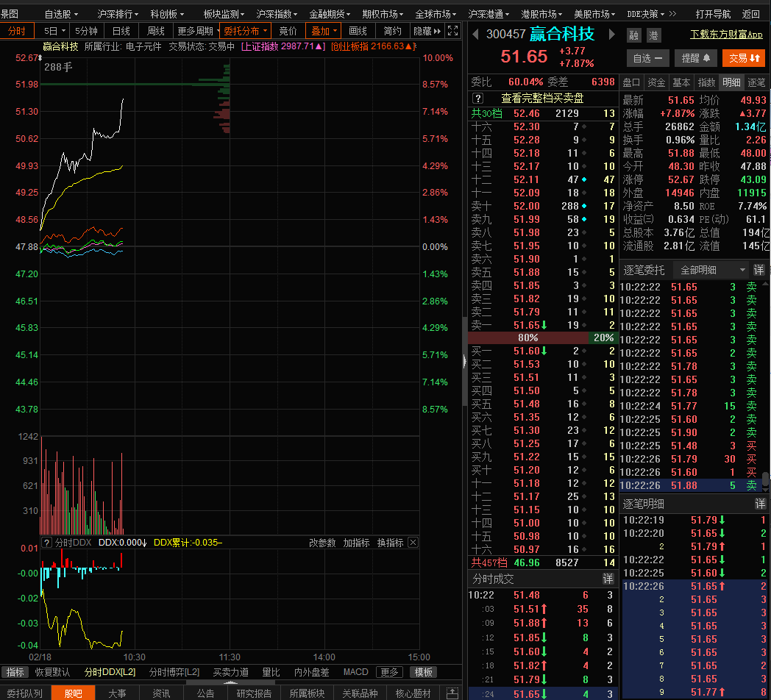
Task: Select the 买卖力道 indicator
Action: click(230, 672)
